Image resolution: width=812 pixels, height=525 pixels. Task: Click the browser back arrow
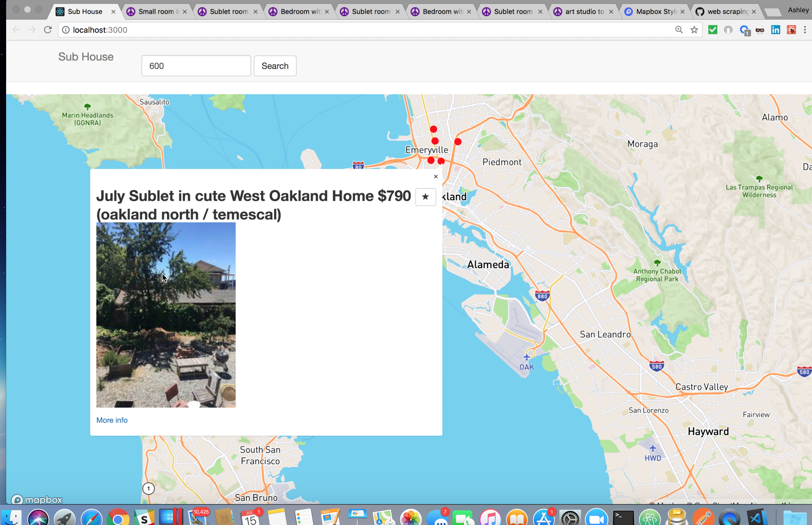[16, 30]
